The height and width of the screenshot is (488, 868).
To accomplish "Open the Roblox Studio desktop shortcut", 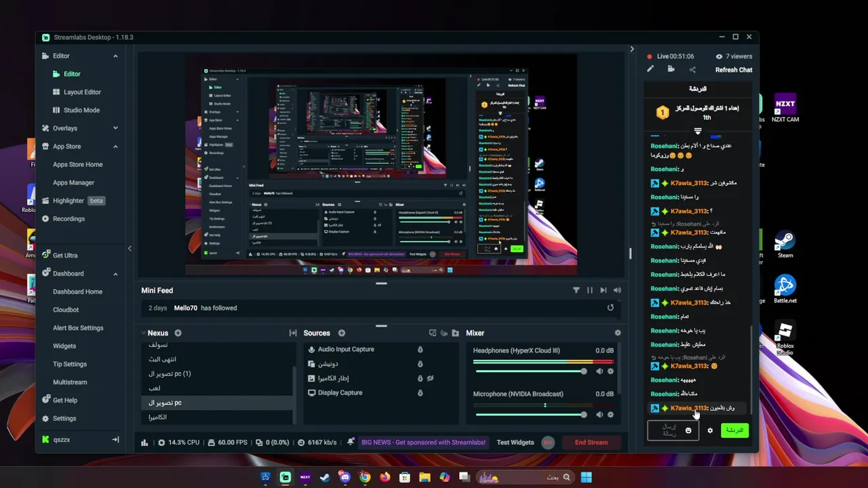I will pyautogui.click(x=785, y=339).
